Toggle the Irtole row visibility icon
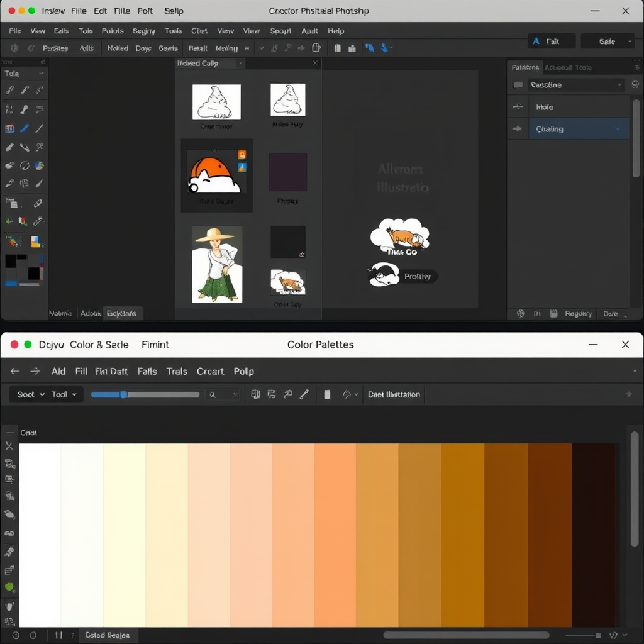 (x=518, y=107)
